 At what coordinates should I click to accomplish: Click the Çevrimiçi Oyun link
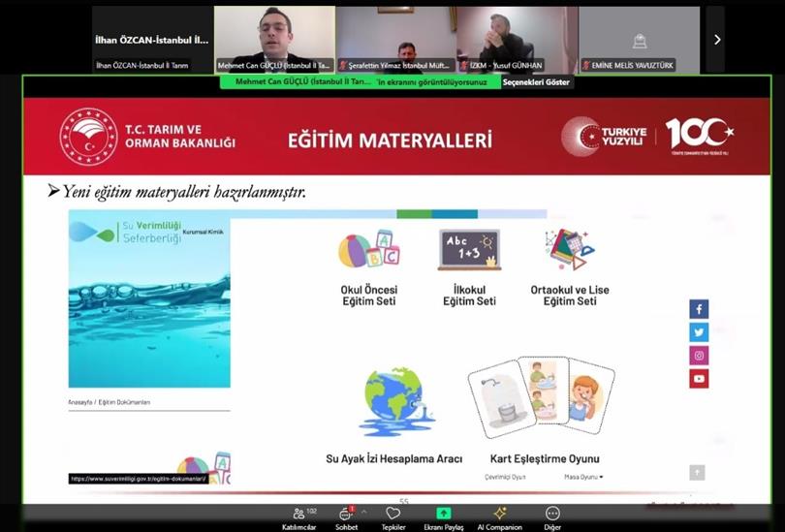[x=505, y=477]
